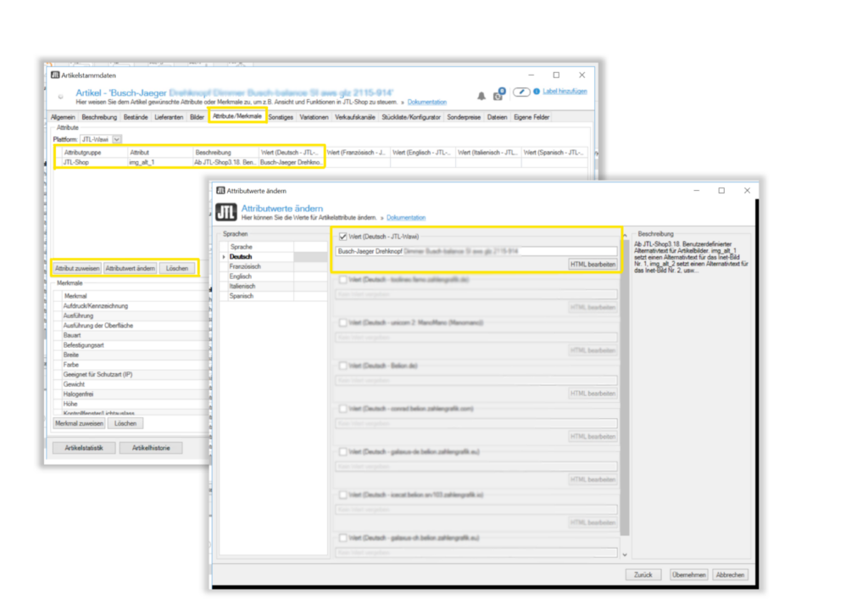Image resolution: width=868 pixels, height=614 pixels.
Task: Click the JTL logo in Attributwerte dialog
Action: click(x=225, y=212)
